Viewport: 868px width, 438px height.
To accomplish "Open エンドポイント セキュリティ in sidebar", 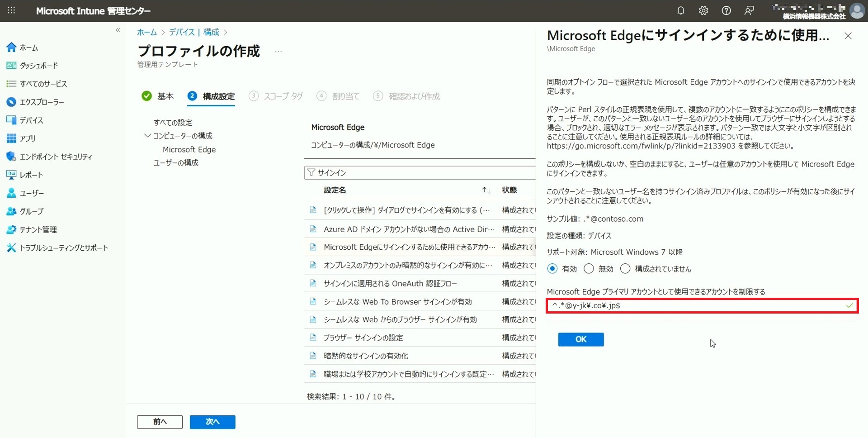I will (56, 157).
